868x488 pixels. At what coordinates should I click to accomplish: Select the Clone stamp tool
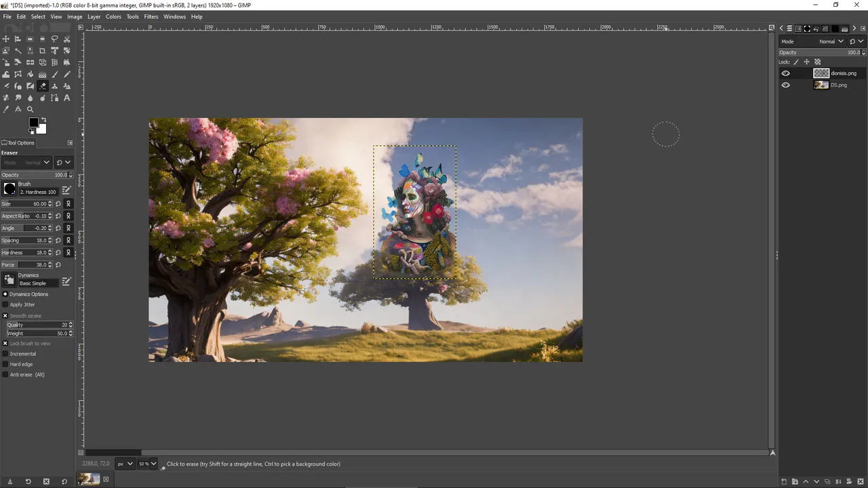point(54,86)
